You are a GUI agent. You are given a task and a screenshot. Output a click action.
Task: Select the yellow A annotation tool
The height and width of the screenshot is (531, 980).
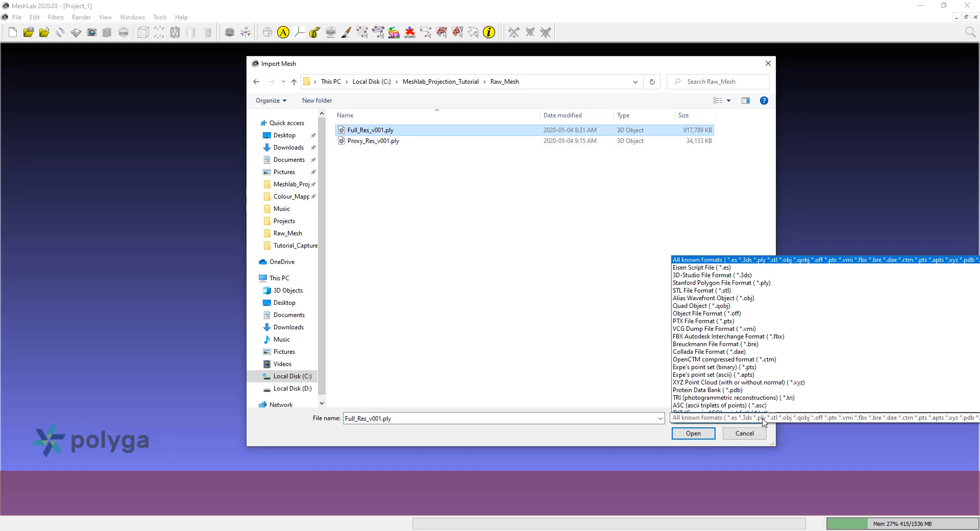coord(283,33)
